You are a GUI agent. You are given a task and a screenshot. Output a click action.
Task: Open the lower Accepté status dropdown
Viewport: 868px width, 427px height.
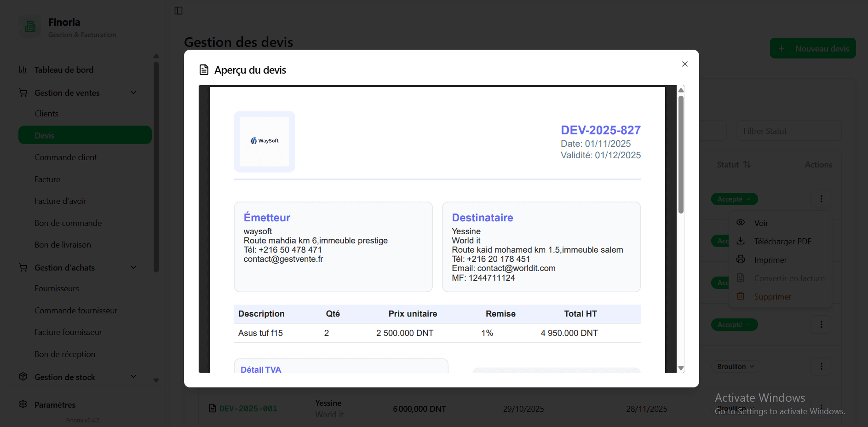point(735,324)
